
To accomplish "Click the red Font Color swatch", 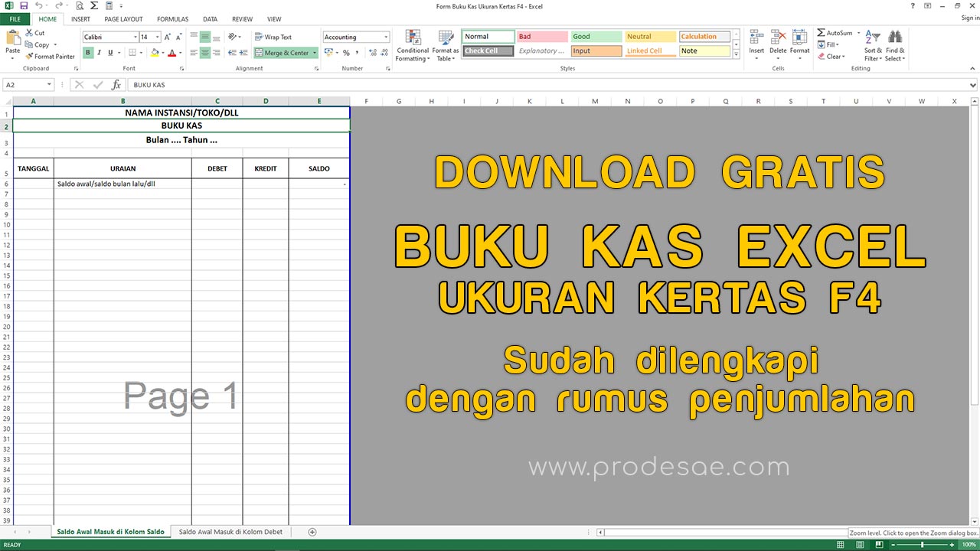I will tap(171, 53).
